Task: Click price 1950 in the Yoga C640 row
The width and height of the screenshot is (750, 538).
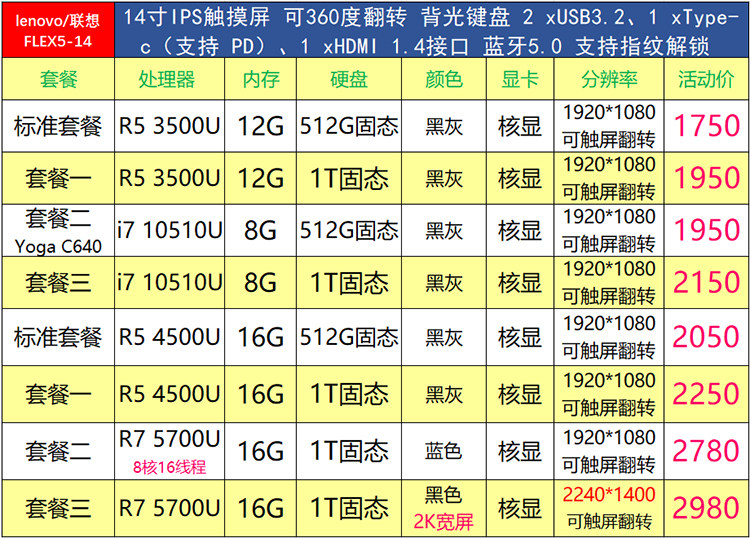Action: point(706,230)
